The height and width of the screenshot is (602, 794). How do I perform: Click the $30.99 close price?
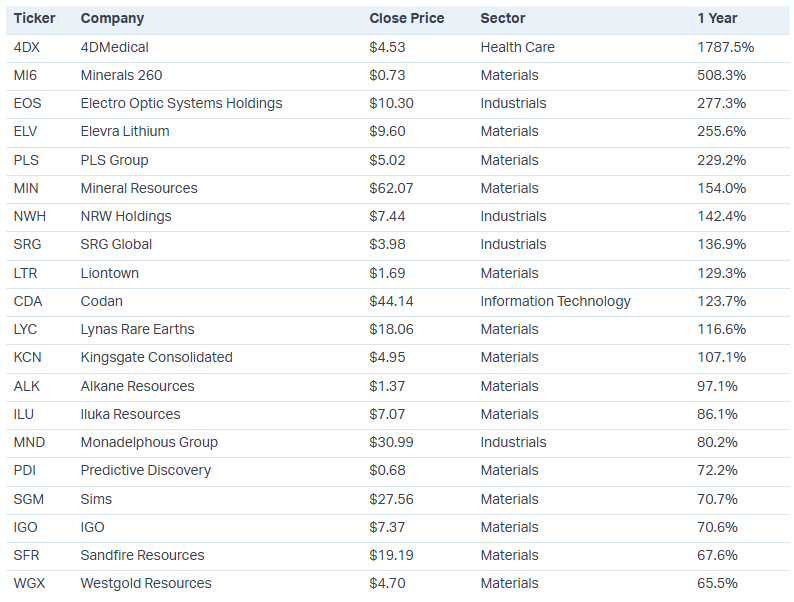(391, 442)
